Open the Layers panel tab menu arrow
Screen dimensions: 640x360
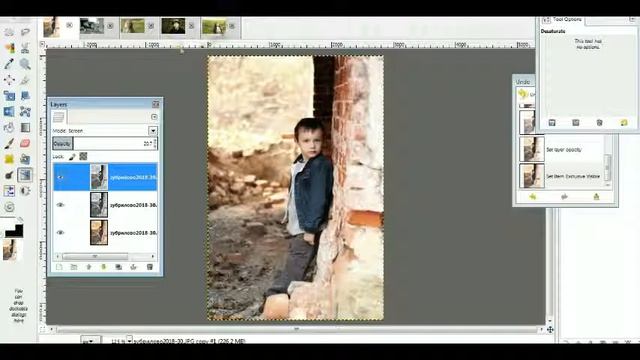pos(154,117)
